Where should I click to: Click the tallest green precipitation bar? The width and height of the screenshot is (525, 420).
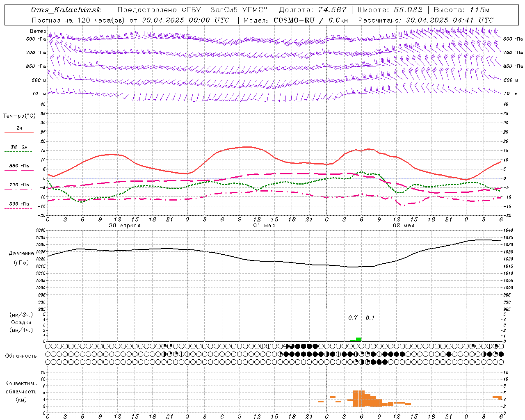click(x=358, y=339)
